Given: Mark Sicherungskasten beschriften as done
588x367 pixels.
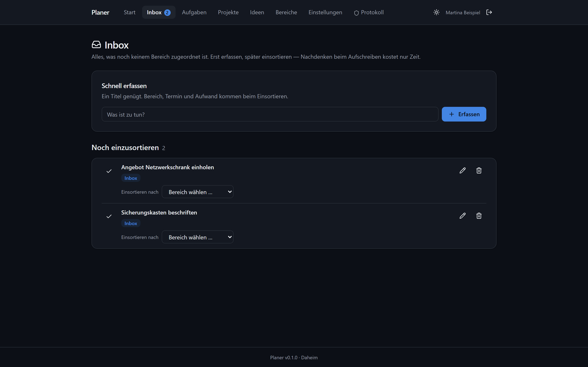Looking at the screenshot, I should coord(109,216).
